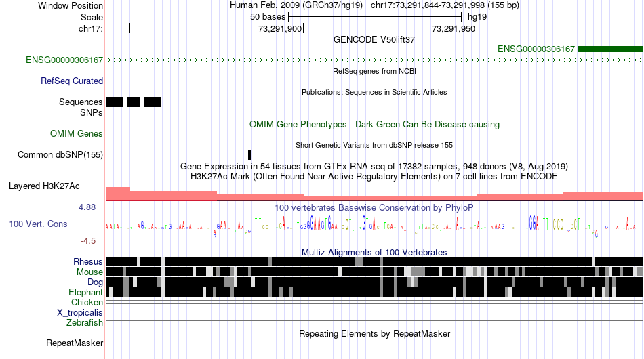Click the Sequences track first black block

pos(115,102)
